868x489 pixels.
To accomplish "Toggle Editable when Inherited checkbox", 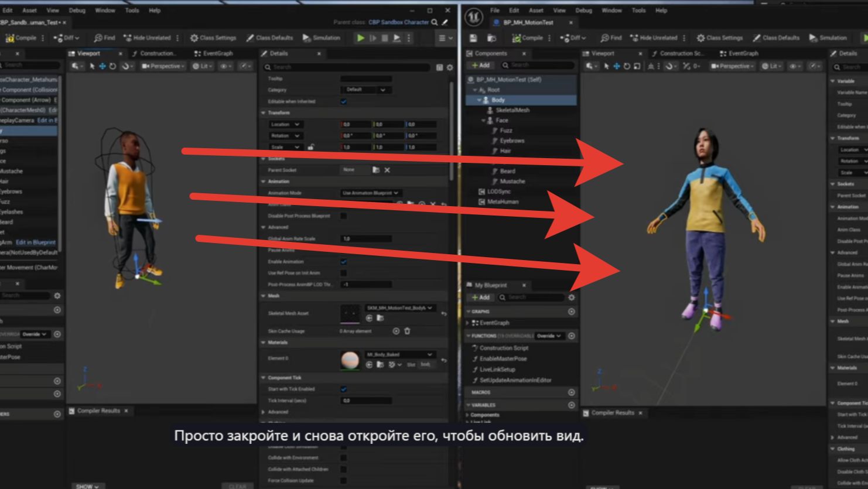I will pos(344,101).
